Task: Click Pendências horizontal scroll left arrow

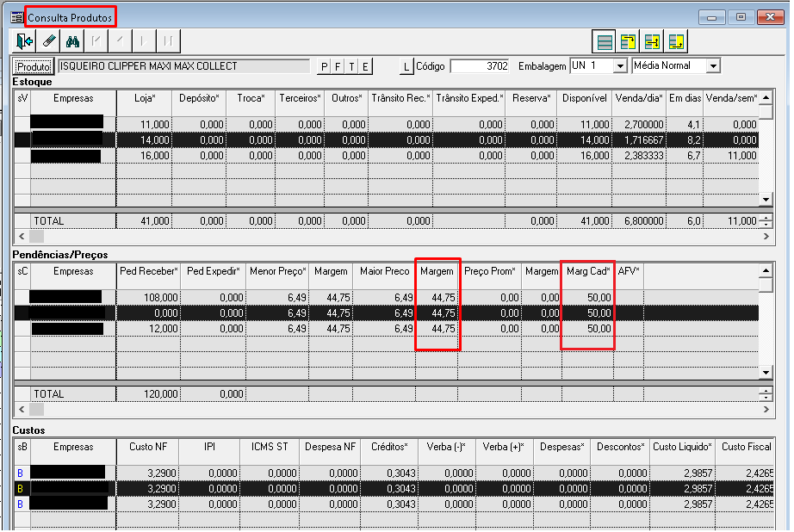Action: click(x=22, y=409)
